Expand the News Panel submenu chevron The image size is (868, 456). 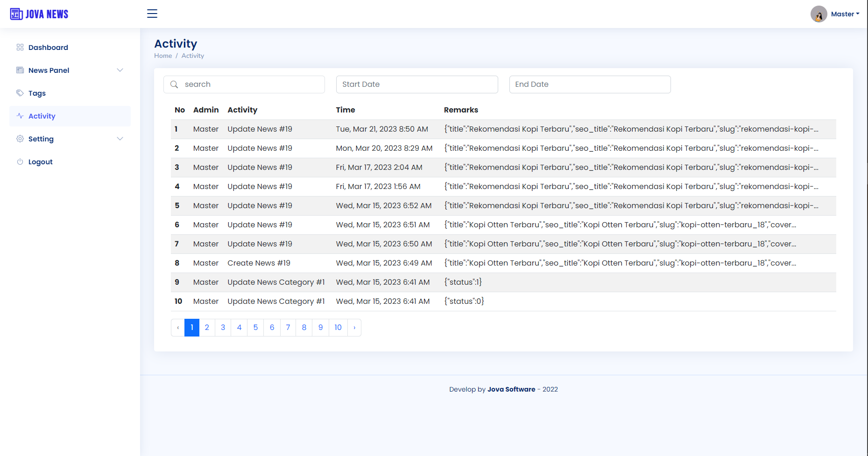click(120, 70)
